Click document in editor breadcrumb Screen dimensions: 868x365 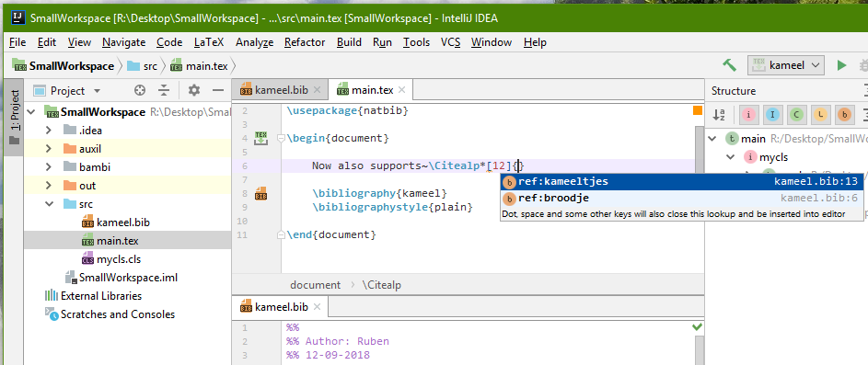pos(315,285)
